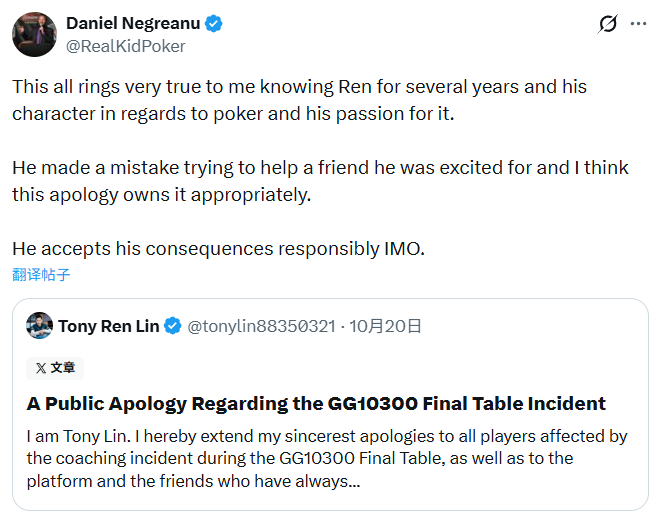Click the line 'He accepts his consequences responsibly'
Viewport: 660px width, 519px height.
coord(218,248)
